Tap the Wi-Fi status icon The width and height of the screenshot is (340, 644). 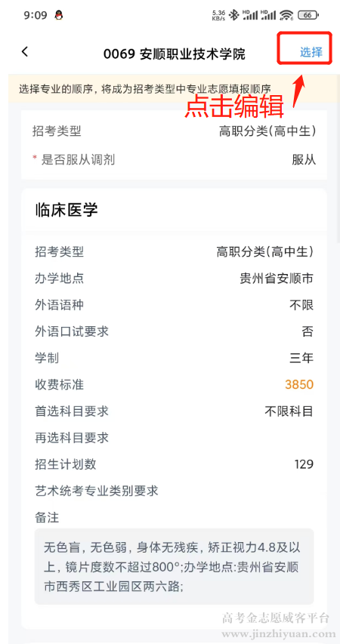click(x=286, y=15)
